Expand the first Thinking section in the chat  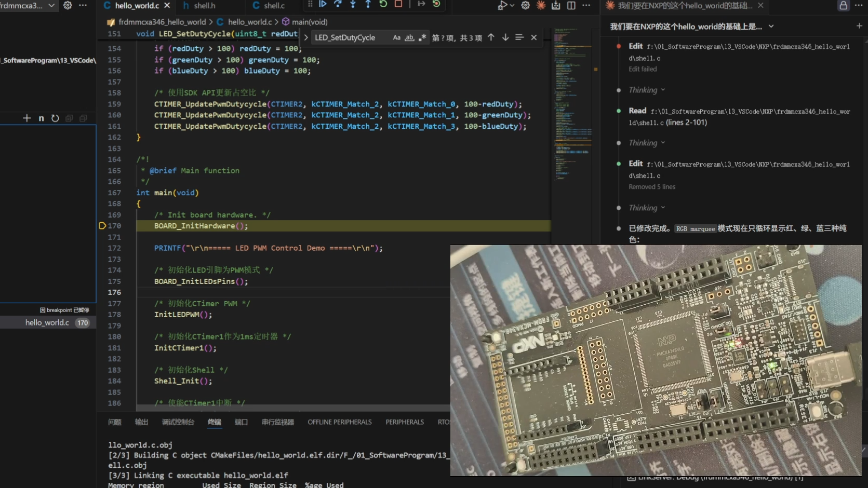coord(647,90)
